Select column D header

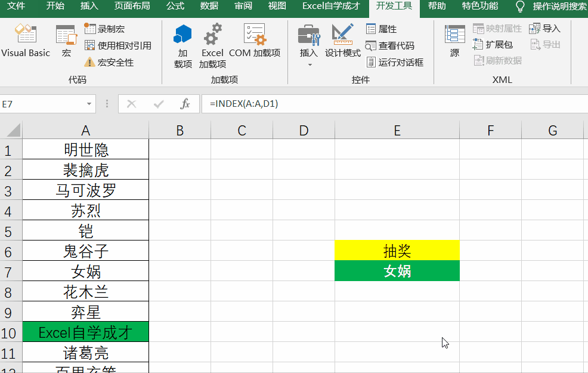tap(304, 130)
